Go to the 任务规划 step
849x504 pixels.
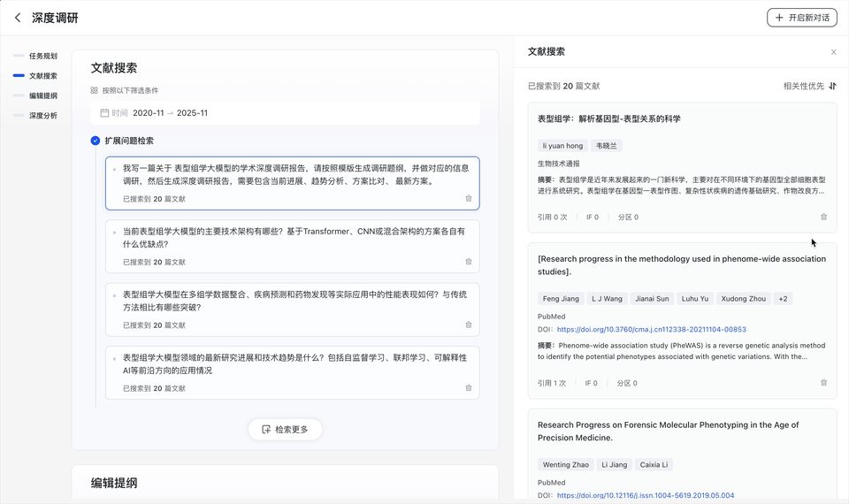42,56
